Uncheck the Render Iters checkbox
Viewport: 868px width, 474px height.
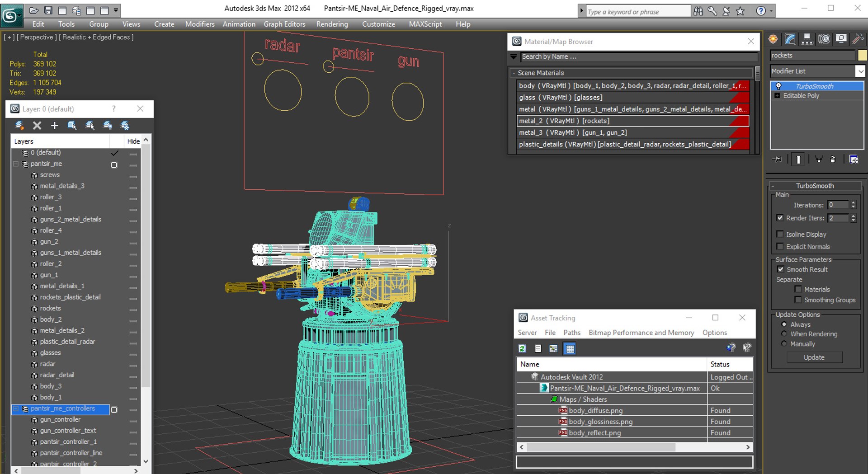[780, 218]
